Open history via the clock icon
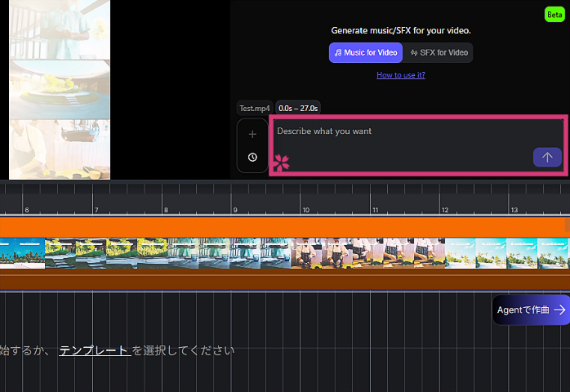This screenshot has width=570, height=392. click(x=252, y=157)
